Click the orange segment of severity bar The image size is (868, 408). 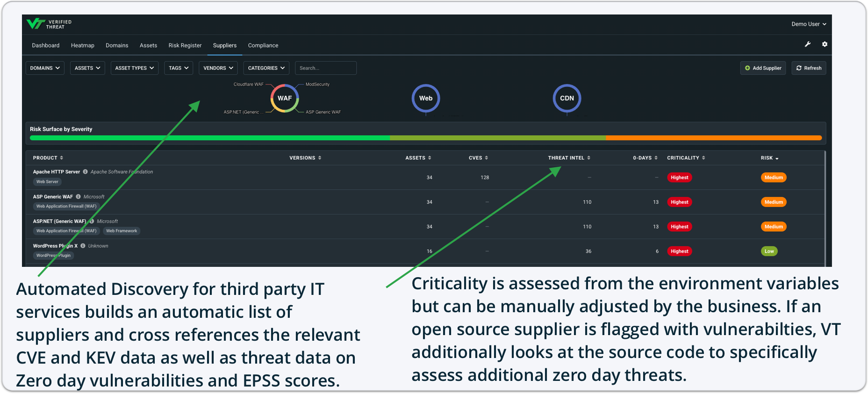714,138
